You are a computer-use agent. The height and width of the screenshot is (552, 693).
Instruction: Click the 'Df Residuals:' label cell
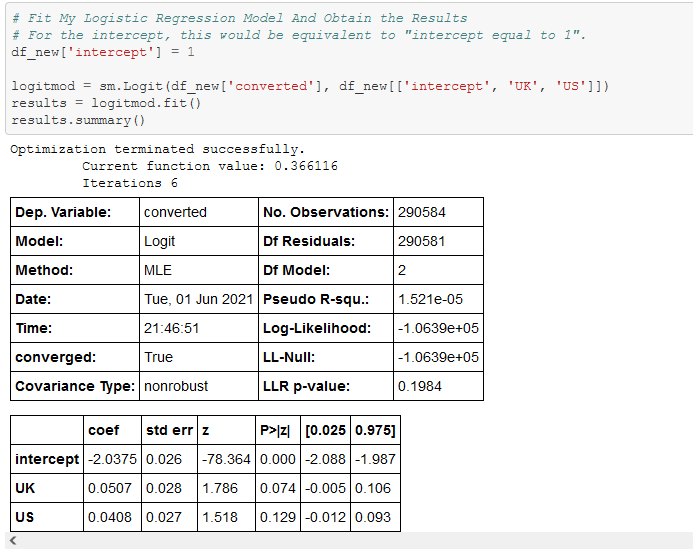[326, 241]
